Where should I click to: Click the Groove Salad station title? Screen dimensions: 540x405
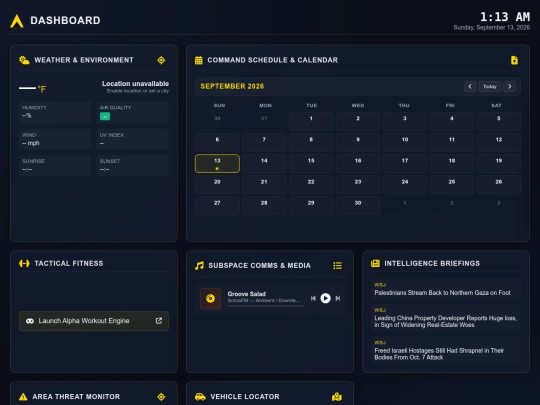[247, 294]
